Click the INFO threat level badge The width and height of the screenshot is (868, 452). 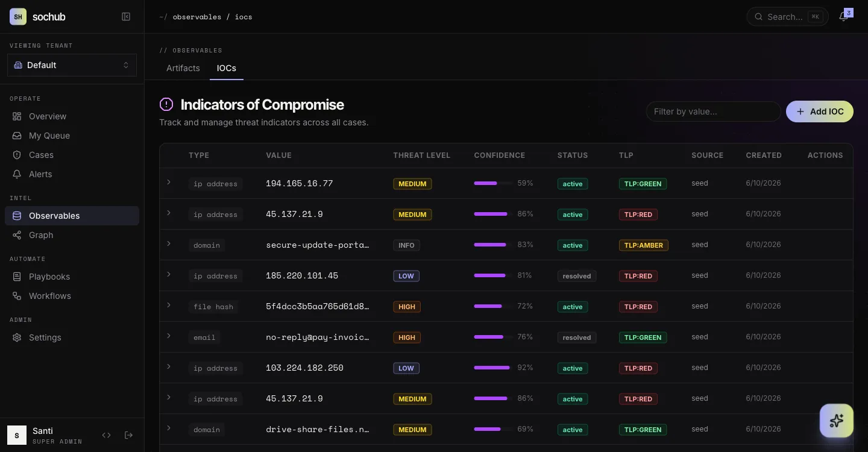(407, 245)
